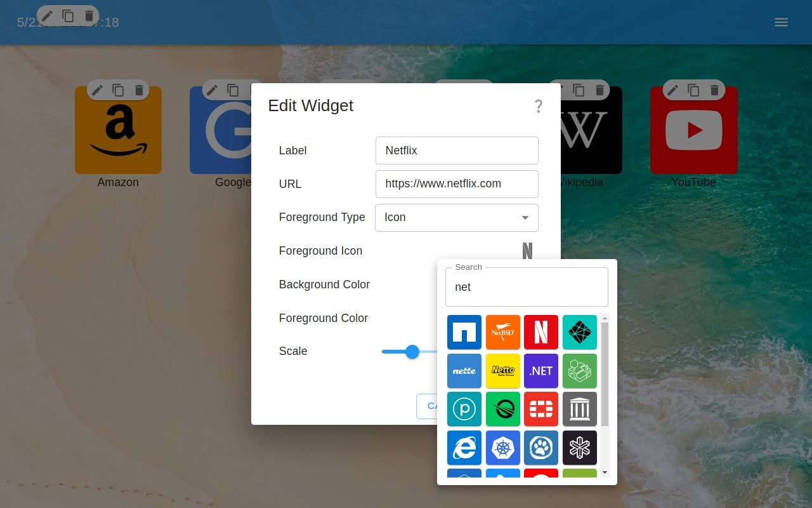Screen dimensions: 812x508
Task: Open the Amazon shortcut tile
Action: coord(118,130)
